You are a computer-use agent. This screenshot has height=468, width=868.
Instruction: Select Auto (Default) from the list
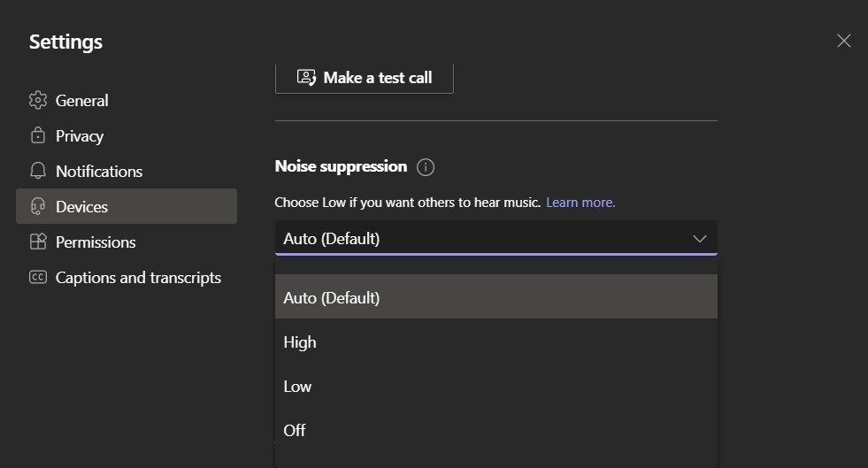click(x=496, y=297)
